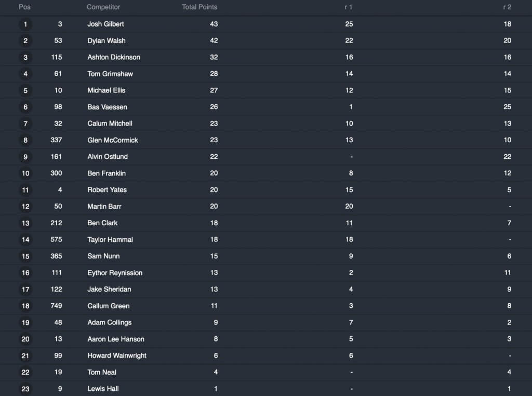Click the position 21 circle badge

click(25, 356)
